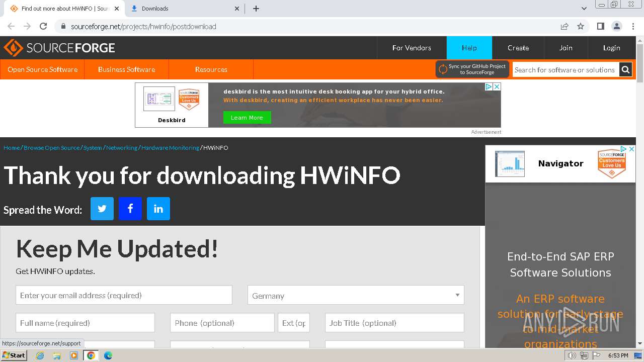Switch to the Downloads tab
644x362 pixels.
point(185,9)
